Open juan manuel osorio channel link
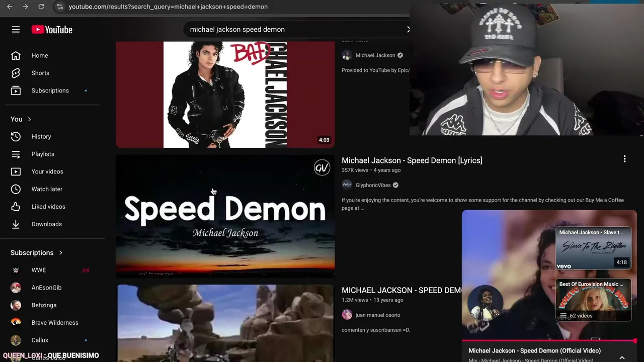 [378, 315]
